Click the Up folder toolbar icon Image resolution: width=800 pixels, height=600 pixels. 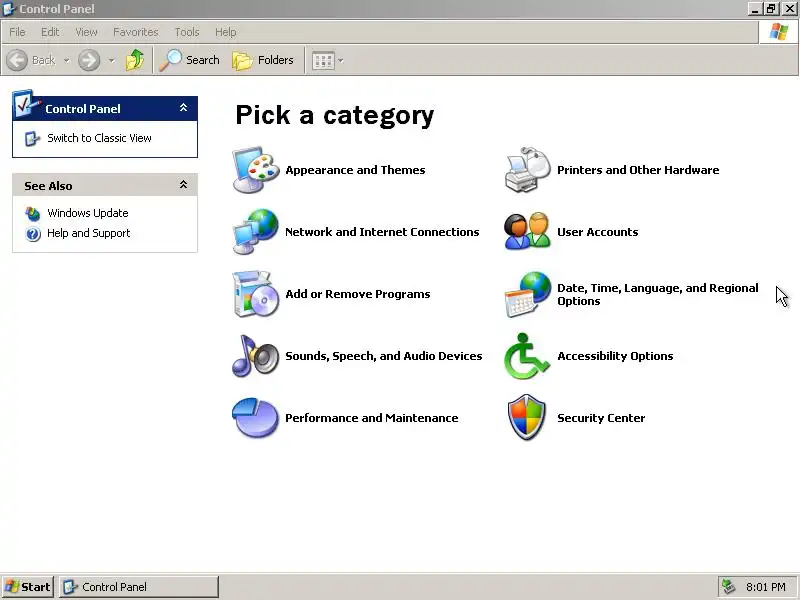point(135,60)
